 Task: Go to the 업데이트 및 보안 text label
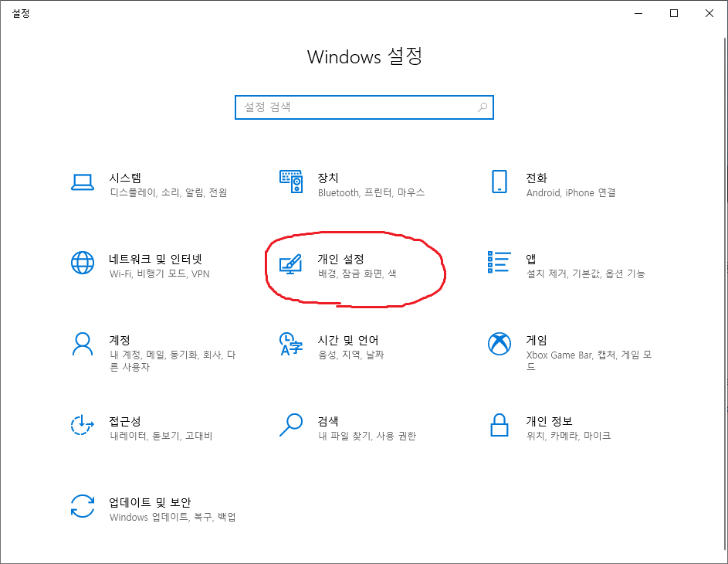coord(150,502)
